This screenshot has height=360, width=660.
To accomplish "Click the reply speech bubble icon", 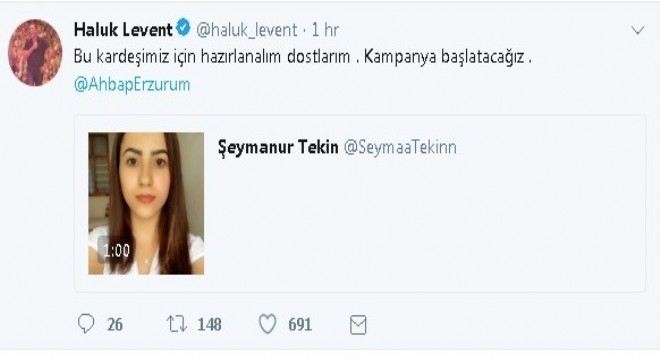I will tap(86, 324).
